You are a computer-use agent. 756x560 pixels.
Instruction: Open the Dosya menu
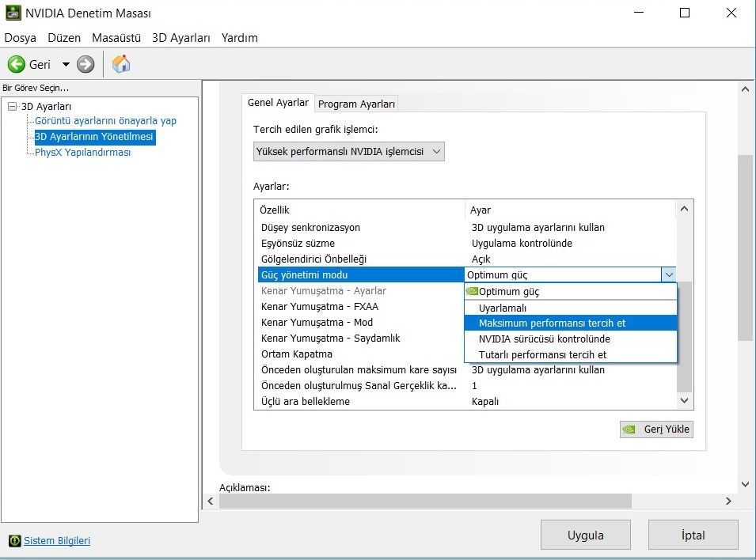(x=21, y=38)
